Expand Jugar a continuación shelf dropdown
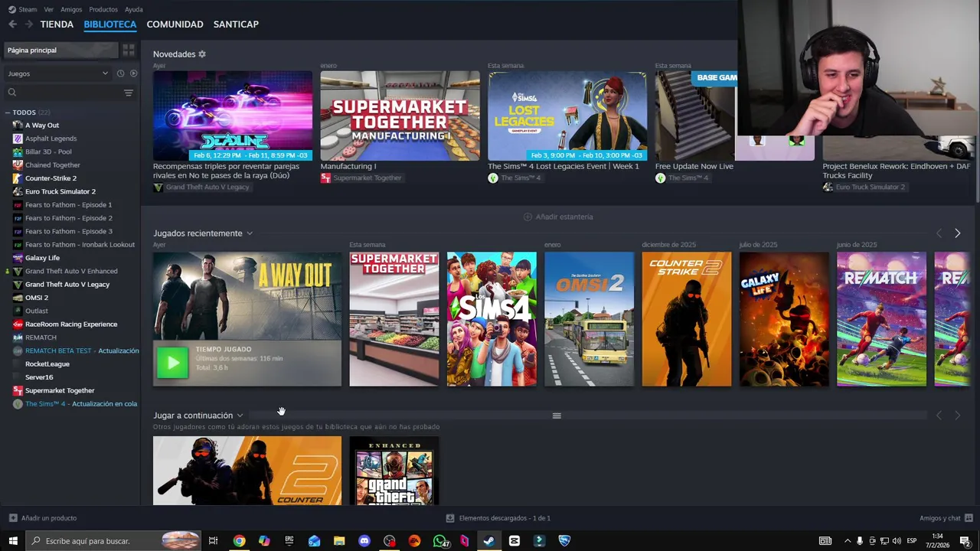Screen dimensions: 980x551 tap(240, 416)
